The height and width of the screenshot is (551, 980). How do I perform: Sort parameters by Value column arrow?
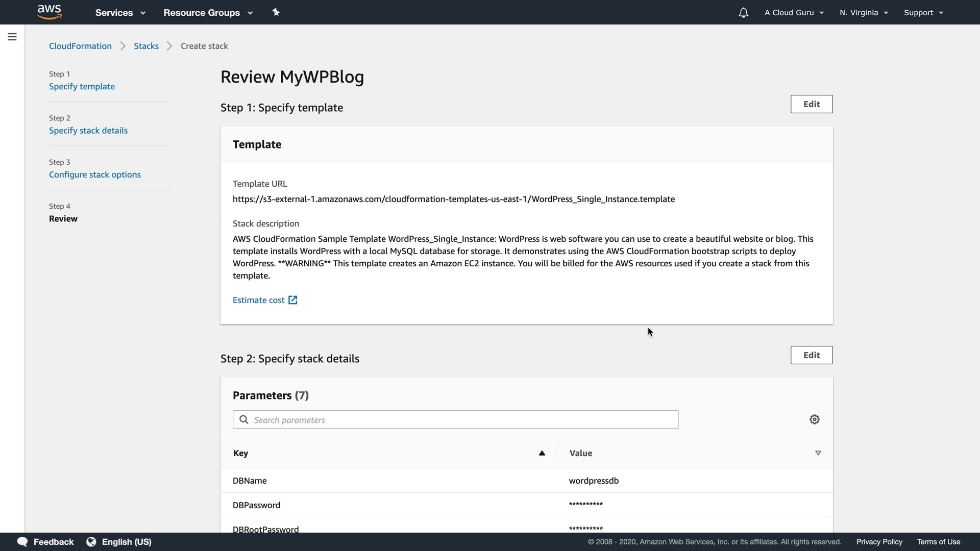818,453
